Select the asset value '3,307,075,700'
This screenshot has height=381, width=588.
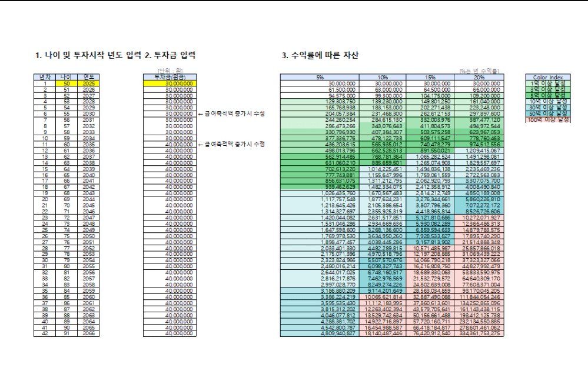[x=479, y=181]
